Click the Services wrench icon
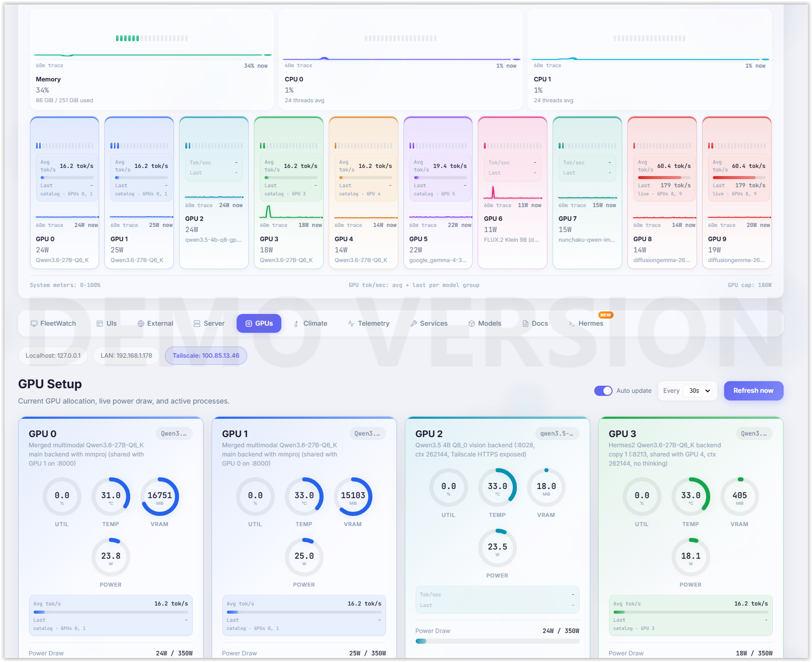The height and width of the screenshot is (662, 812). (x=414, y=324)
